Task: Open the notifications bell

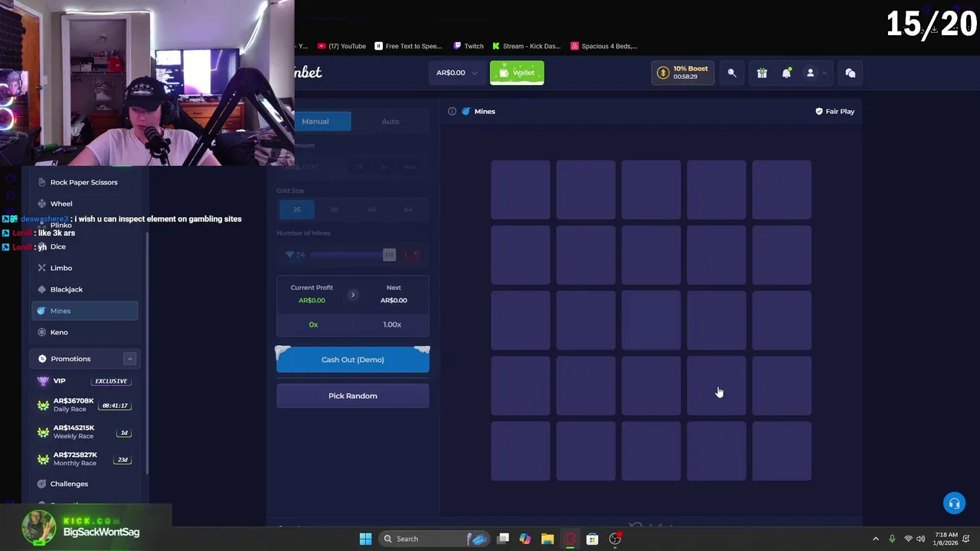Action: point(786,73)
